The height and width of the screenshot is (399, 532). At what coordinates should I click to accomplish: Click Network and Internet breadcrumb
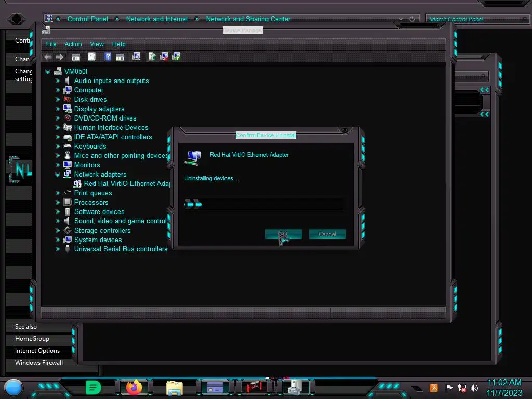pos(157,19)
